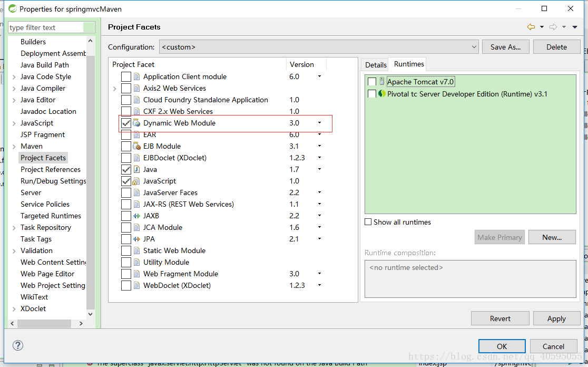The width and height of the screenshot is (588, 367).
Task: Expand the Maven tree node
Action: click(x=14, y=147)
